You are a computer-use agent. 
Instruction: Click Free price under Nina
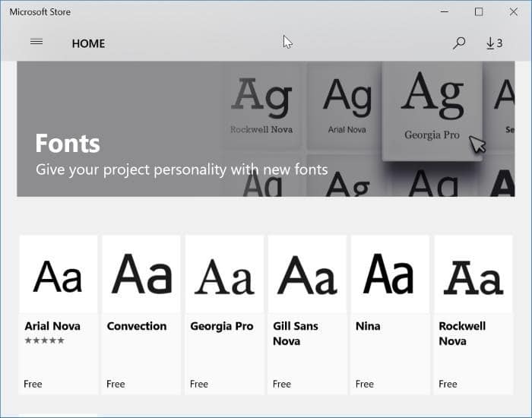click(x=365, y=384)
